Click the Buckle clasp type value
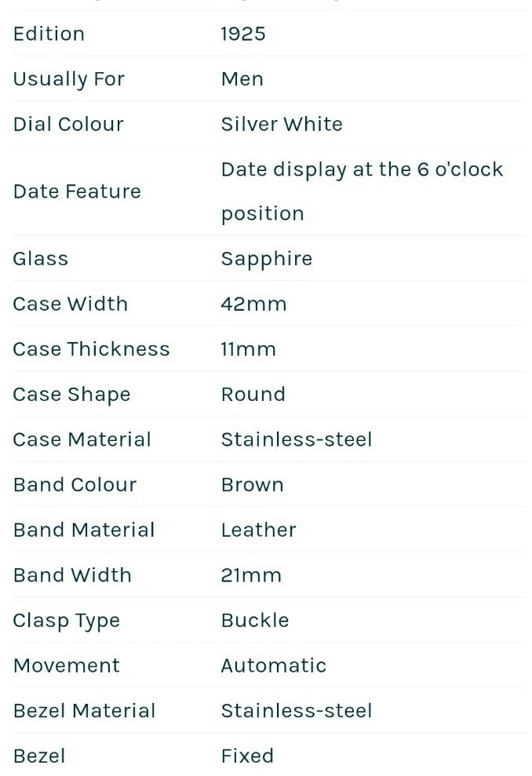The image size is (532, 776). [255, 620]
